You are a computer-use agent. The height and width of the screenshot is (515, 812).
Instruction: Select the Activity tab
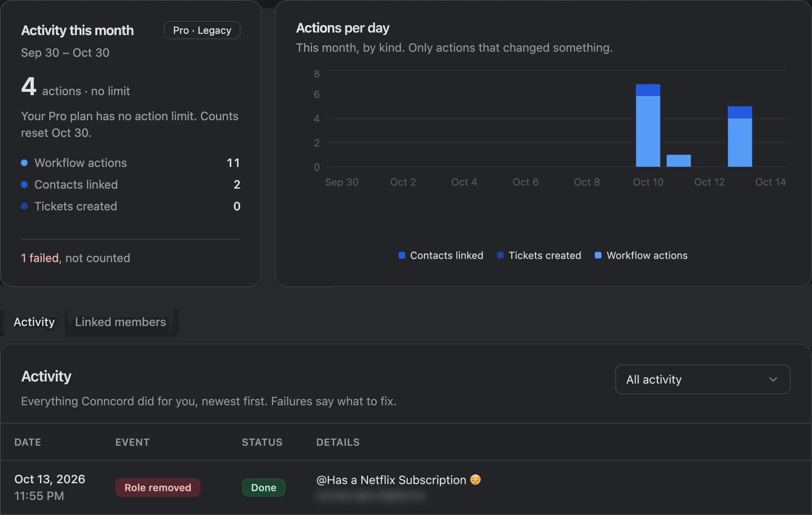[x=34, y=322]
